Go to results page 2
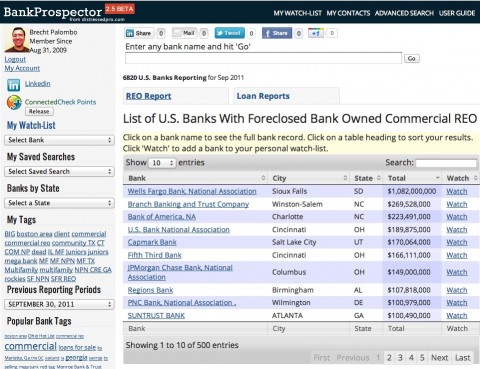Screen dimensions: 480x369 (x=389, y=358)
